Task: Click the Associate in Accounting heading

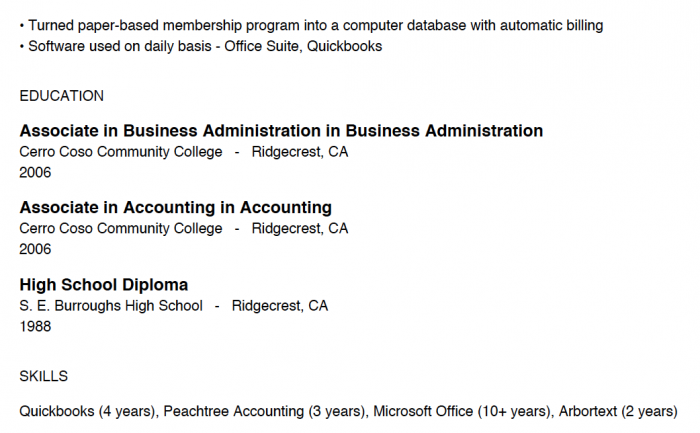Action: [x=175, y=208]
